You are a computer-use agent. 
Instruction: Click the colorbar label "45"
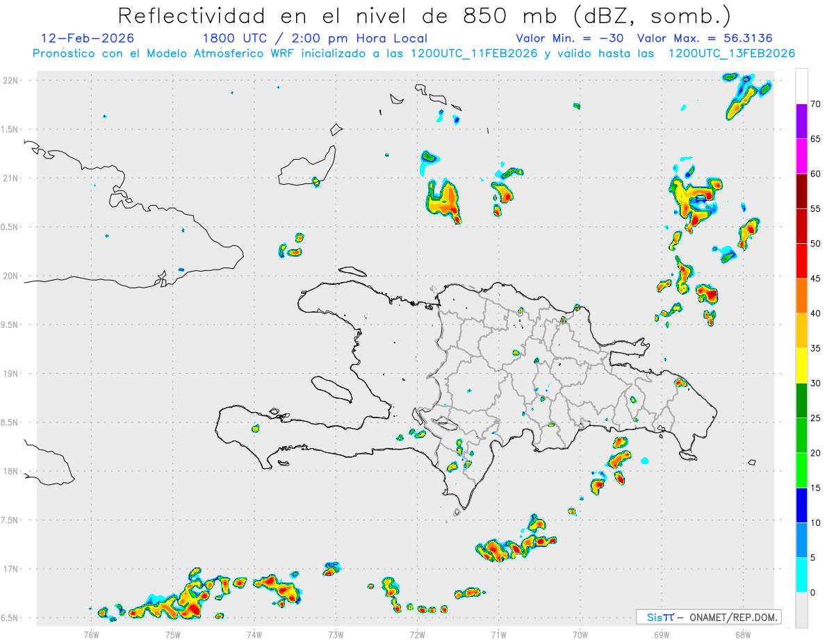[x=815, y=279]
